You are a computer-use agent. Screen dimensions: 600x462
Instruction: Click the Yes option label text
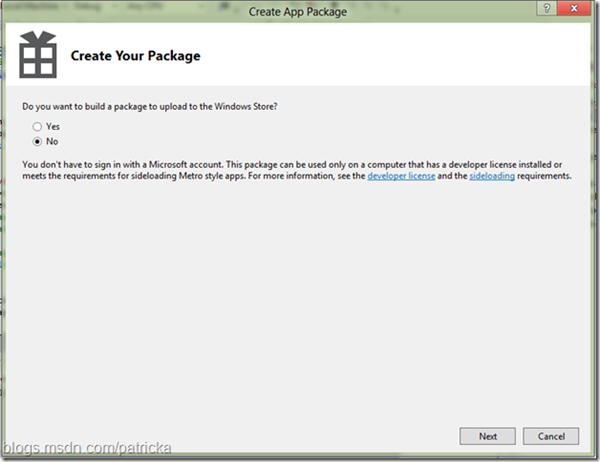click(54, 127)
